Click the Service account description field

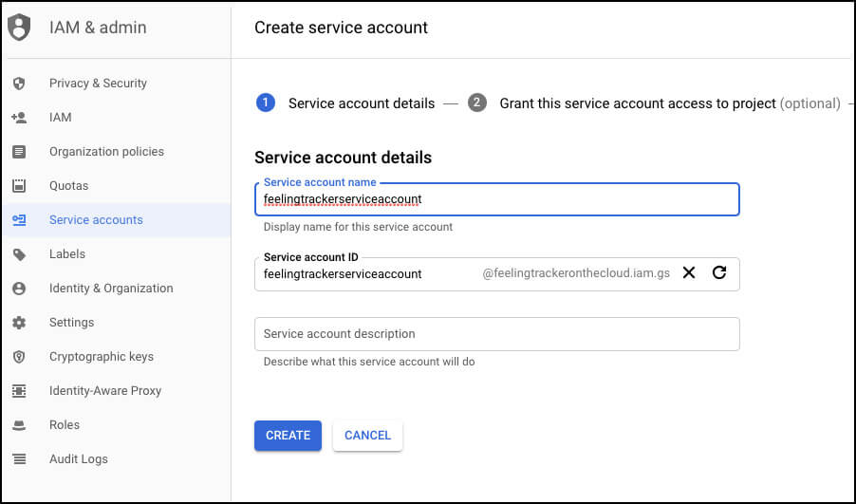pyautogui.click(x=496, y=334)
